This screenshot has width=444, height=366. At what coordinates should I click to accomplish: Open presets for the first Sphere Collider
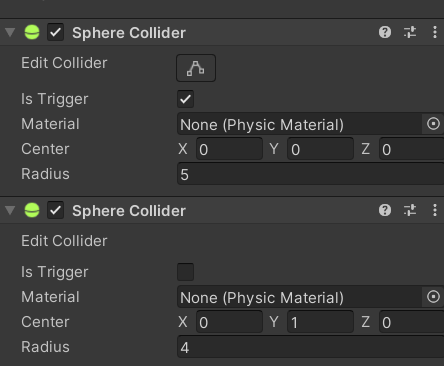[410, 32]
